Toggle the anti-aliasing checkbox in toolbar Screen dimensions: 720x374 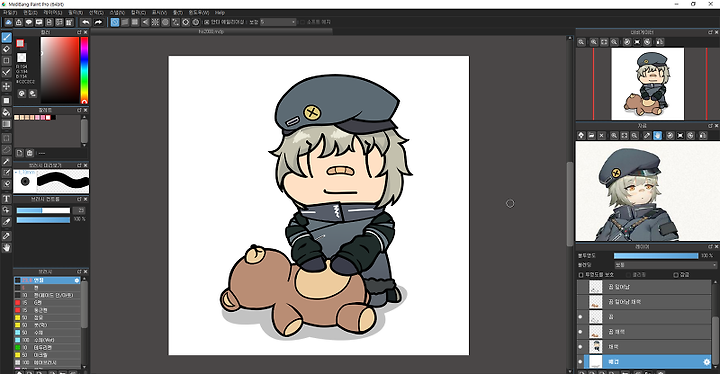click(x=207, y=22)
